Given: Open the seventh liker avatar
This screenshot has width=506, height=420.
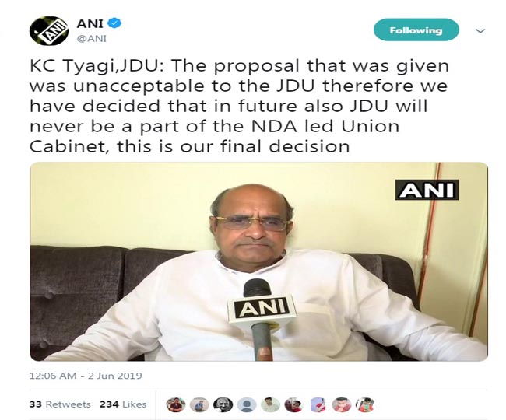Looking at the screenshot, I should [x=318, y=404].
